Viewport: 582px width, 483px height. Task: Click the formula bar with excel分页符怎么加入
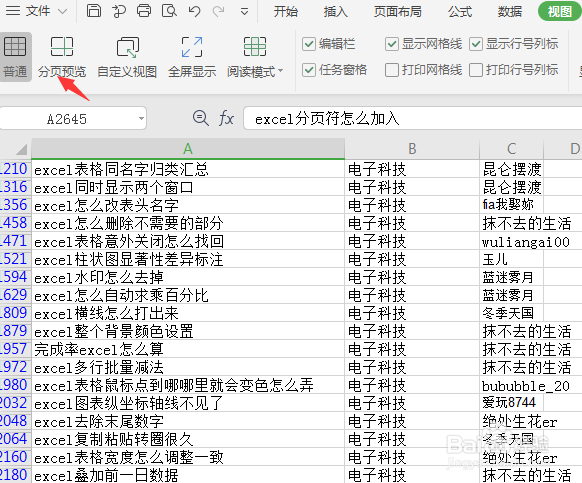pos(413,119)
